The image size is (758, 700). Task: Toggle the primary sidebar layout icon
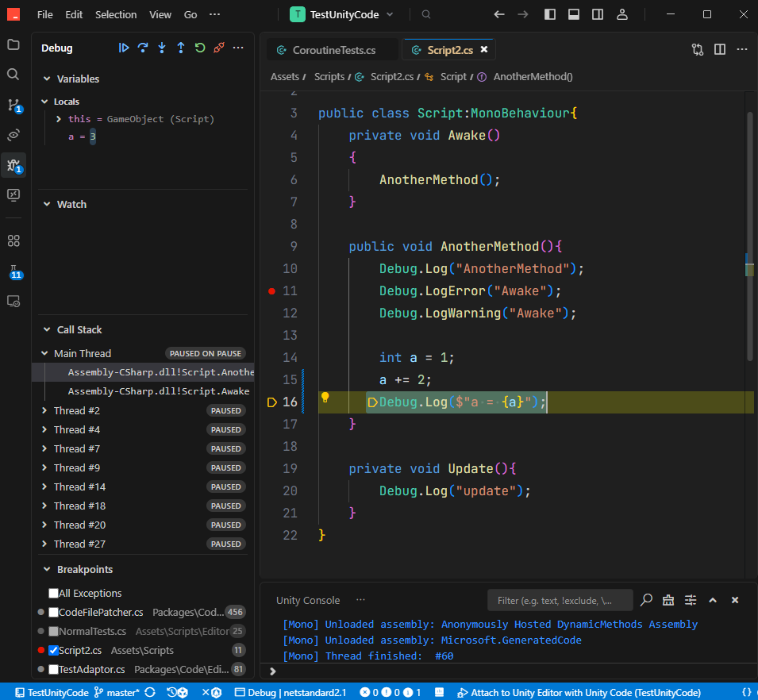[x=550, y=14]
